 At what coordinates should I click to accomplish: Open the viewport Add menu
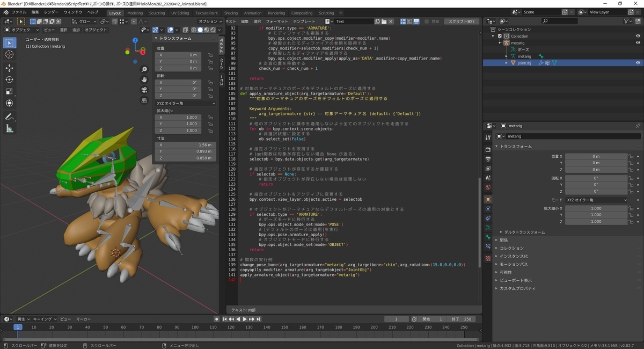[76, 30]
